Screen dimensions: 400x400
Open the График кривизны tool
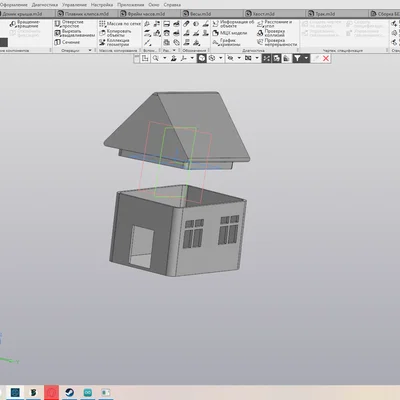tap(227, 42)
